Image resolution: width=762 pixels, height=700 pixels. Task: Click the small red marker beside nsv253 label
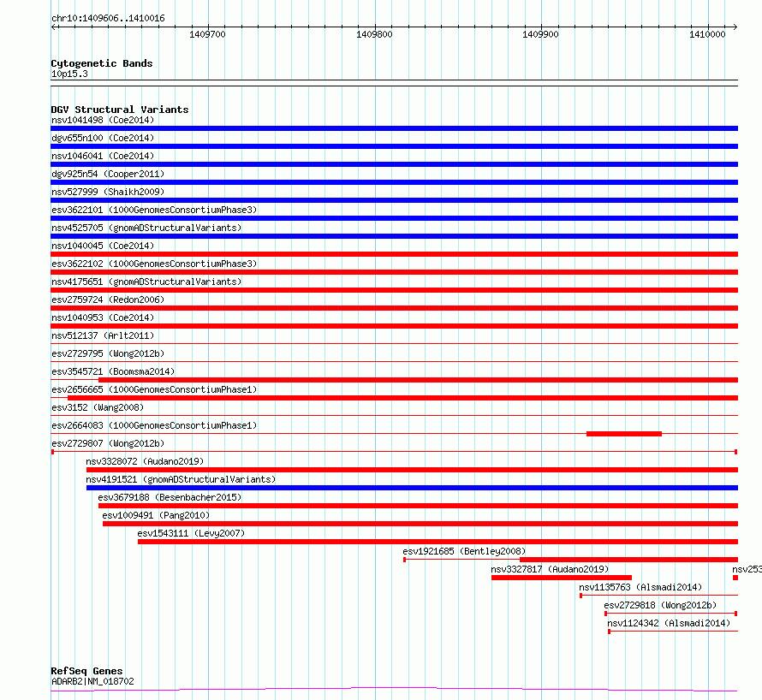[x=735, y=578]
